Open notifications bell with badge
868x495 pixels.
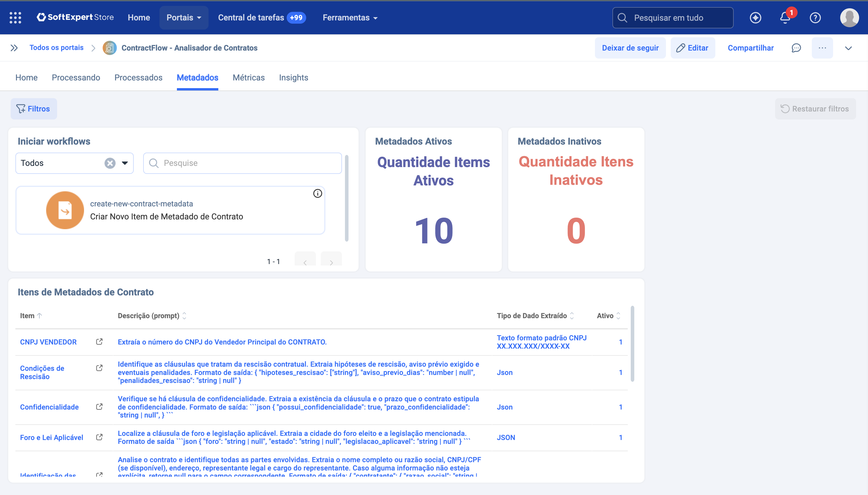(785, 17)
